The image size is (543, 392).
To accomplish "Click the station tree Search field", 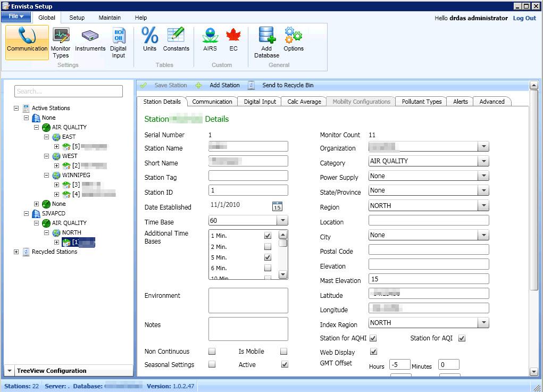I will tap(68, 91).
